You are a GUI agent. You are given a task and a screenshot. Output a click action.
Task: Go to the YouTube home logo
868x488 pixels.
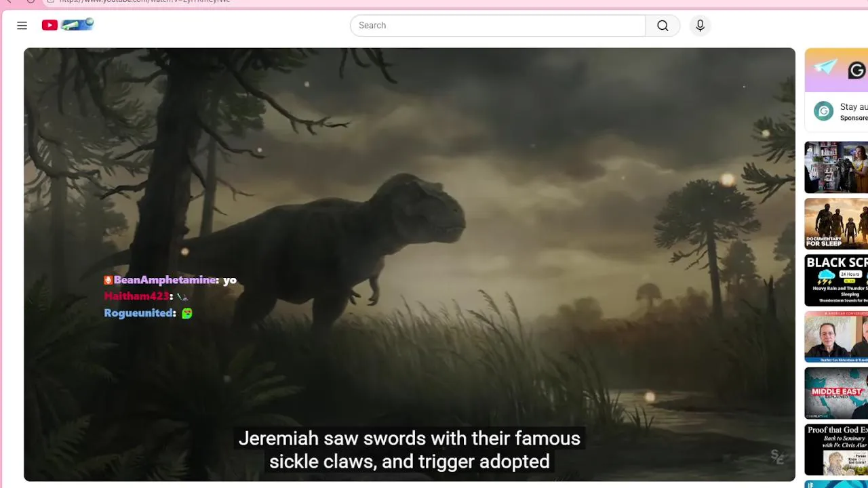(x=67, y=25)
